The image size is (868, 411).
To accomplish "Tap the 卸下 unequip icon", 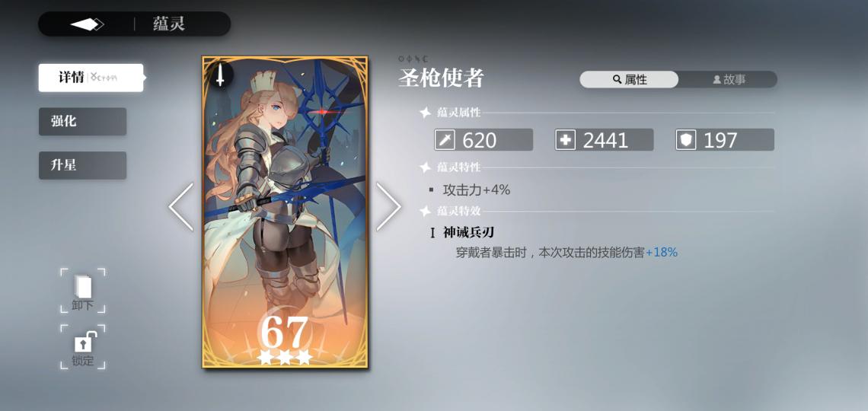I will [82, 291].
